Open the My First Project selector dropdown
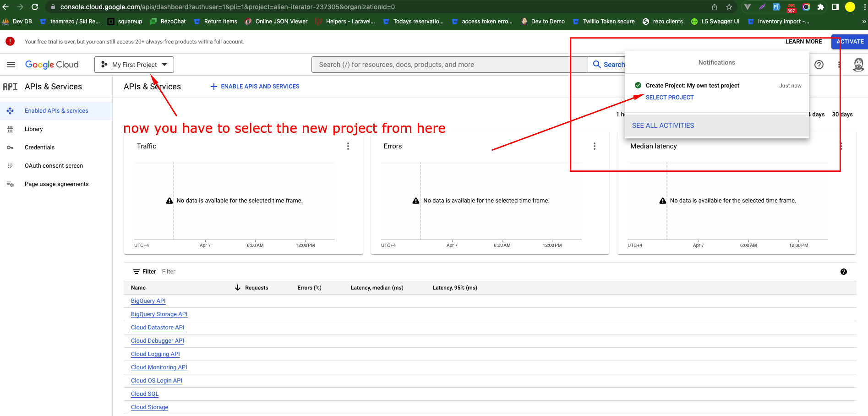Viewport: 868px width, 416px height. click(134, 65)
